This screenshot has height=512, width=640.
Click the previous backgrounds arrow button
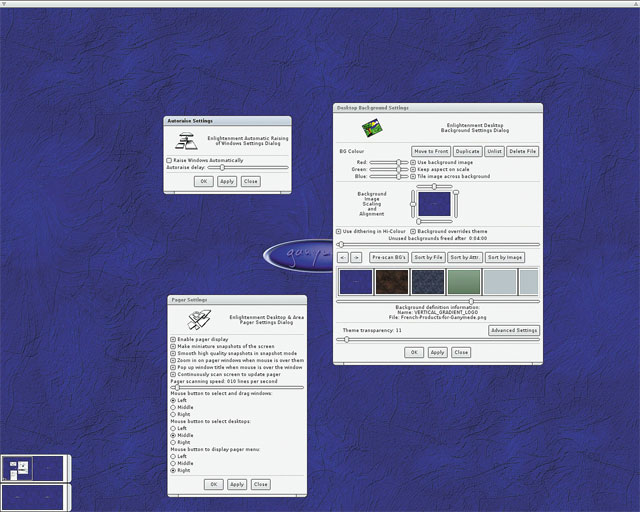click(x=343, y=258)
